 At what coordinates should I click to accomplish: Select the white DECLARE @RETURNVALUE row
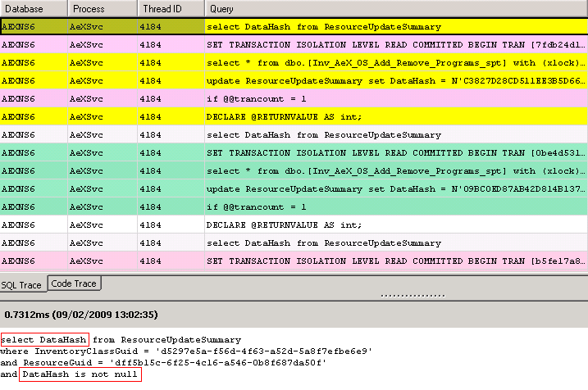click(x=395, y=225)
